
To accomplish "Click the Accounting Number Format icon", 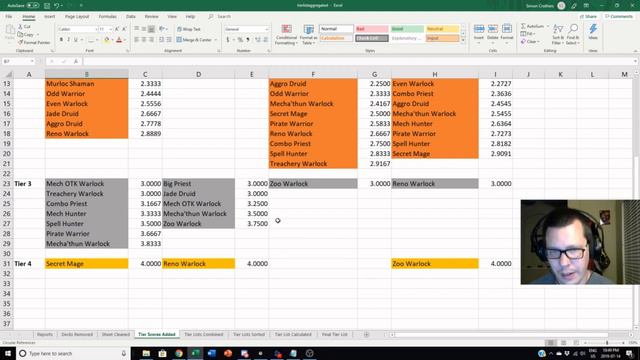I will coord(228,40).
